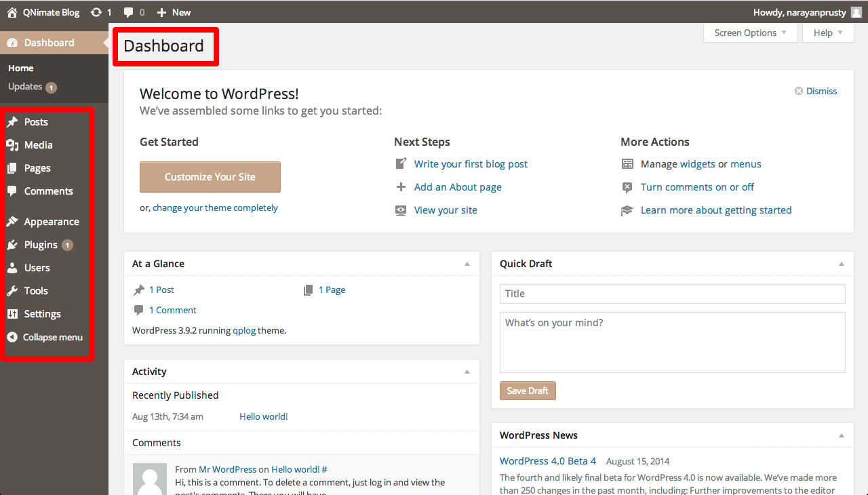Open change your theme completely link
868x495 pixels.
tap(215, 208)
